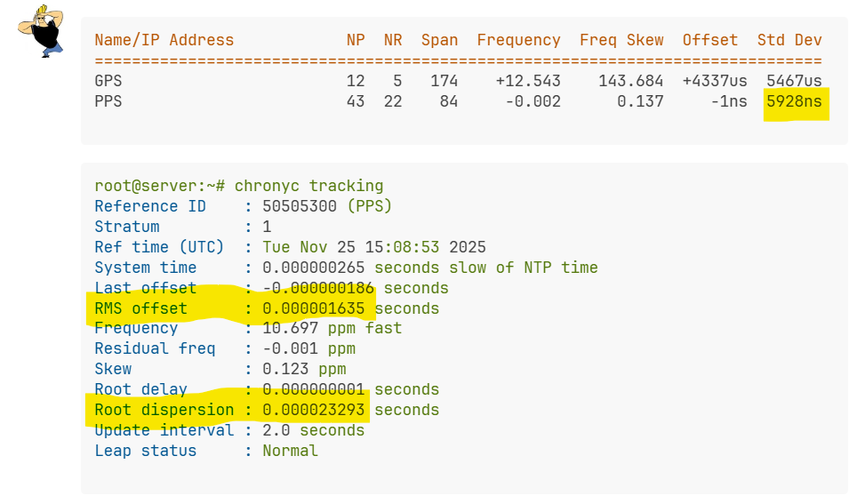Screen dimensions: 865x504
Task: Click the Root dispersion value 0.000023293
Action: point(313,410)
